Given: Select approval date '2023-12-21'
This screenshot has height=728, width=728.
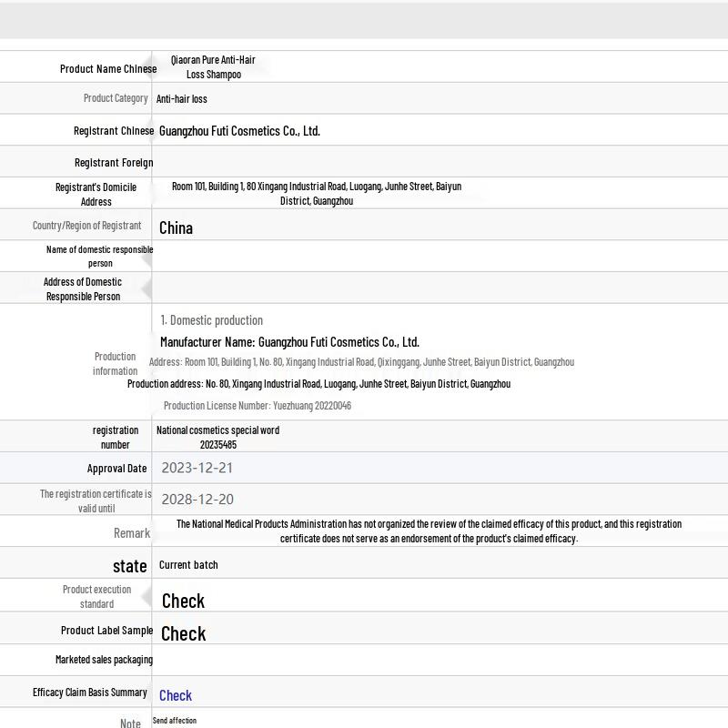Looking at the screenshot, I should pos(197,468).
